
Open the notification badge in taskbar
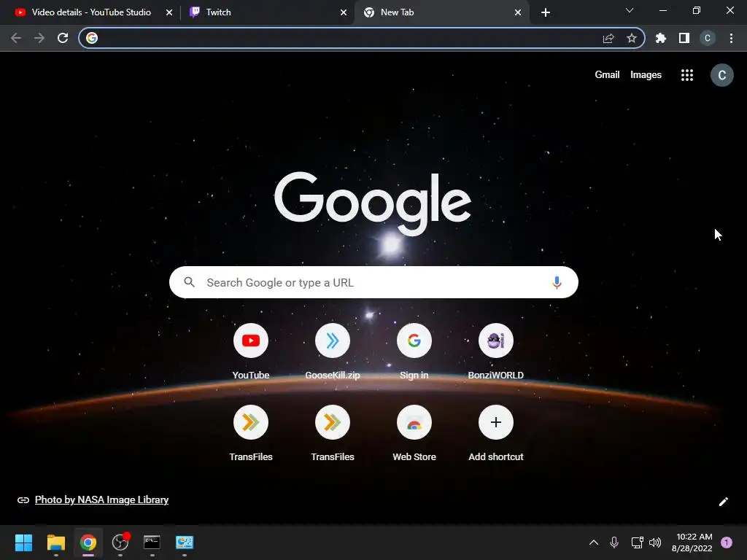[727, 542]
